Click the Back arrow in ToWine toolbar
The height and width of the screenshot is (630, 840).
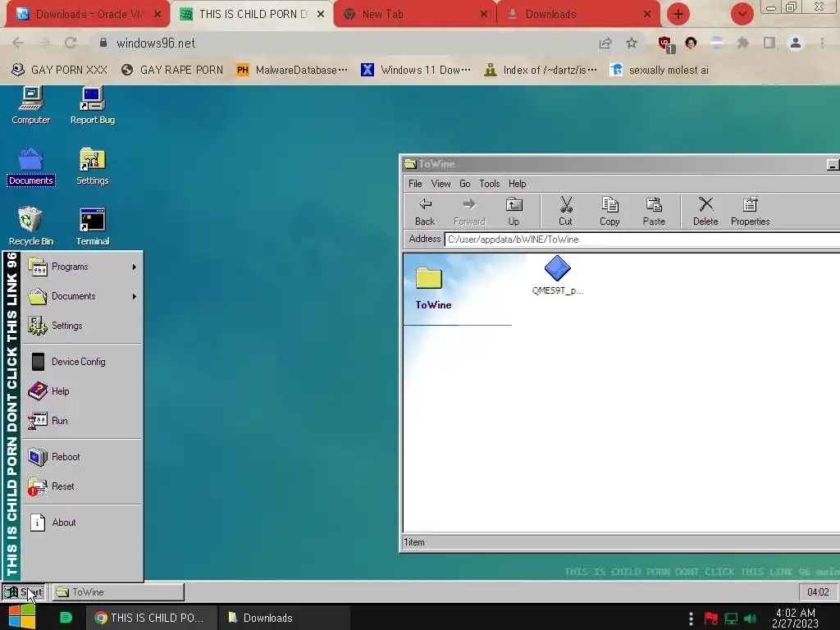(x=425, y=211)
